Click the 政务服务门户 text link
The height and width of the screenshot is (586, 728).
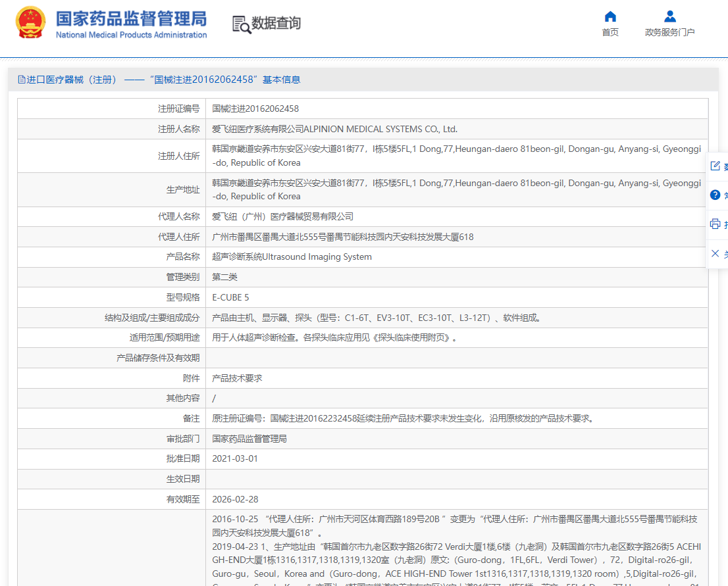[669, 32]
